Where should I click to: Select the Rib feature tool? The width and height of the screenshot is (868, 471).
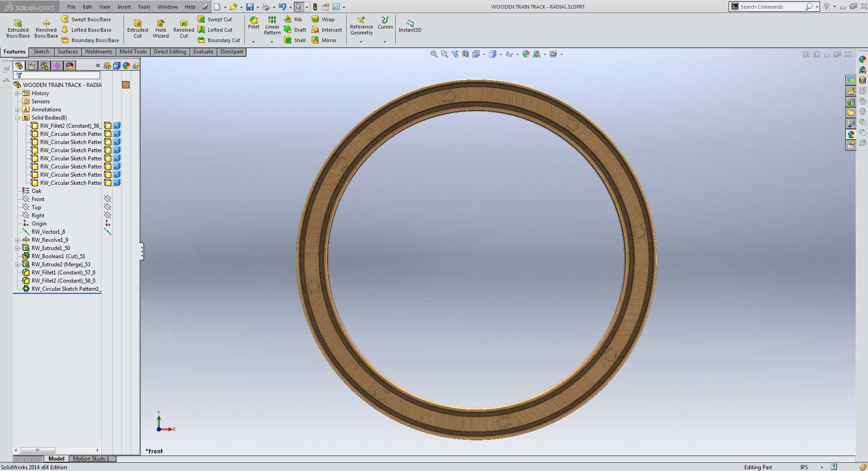point(293,19)
